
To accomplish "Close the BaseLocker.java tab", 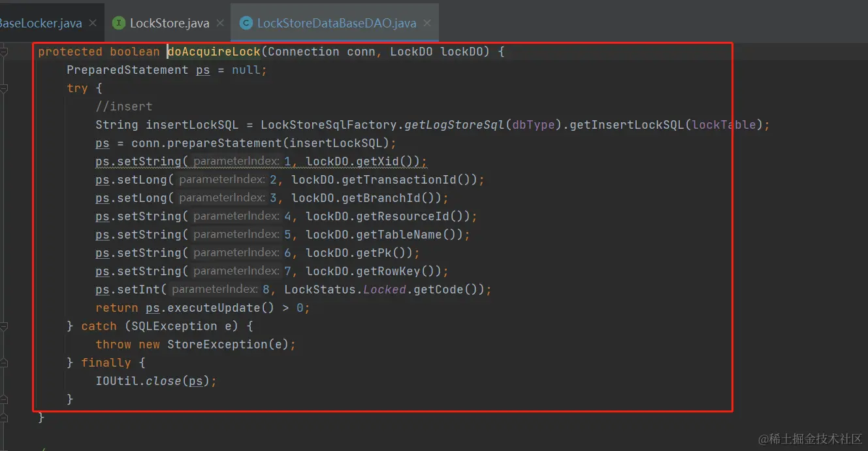I will pyautogui.click(x=93, y=23).
